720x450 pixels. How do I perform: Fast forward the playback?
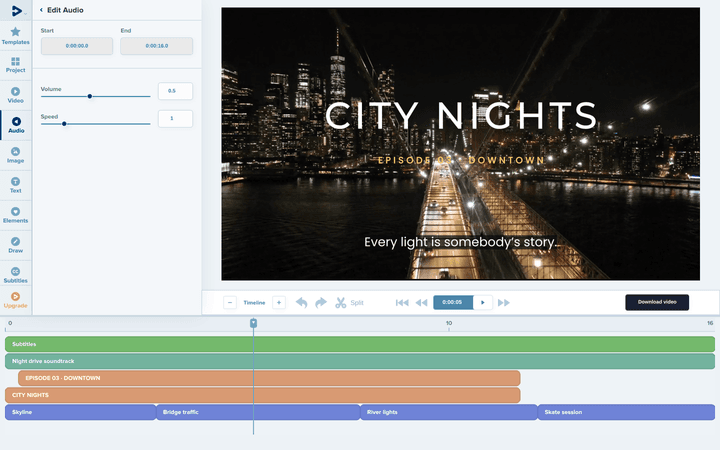(504, 303)
